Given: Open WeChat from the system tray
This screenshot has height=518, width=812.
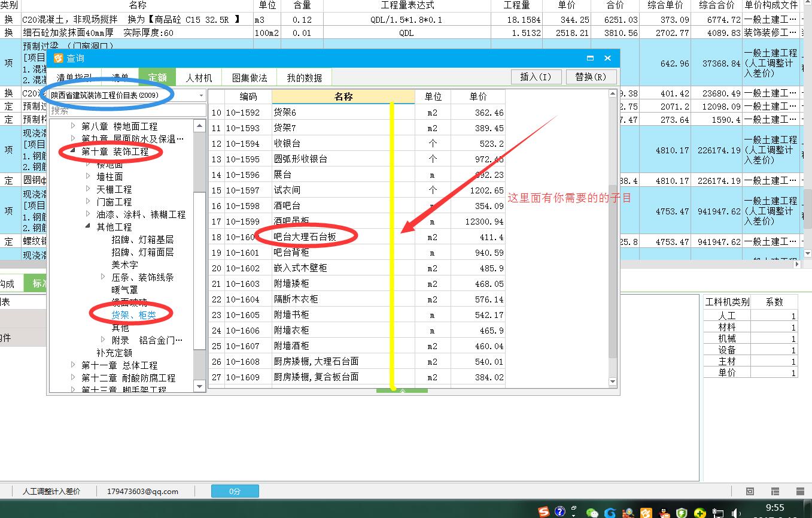Looking at the screenshot, I should 592,513.
